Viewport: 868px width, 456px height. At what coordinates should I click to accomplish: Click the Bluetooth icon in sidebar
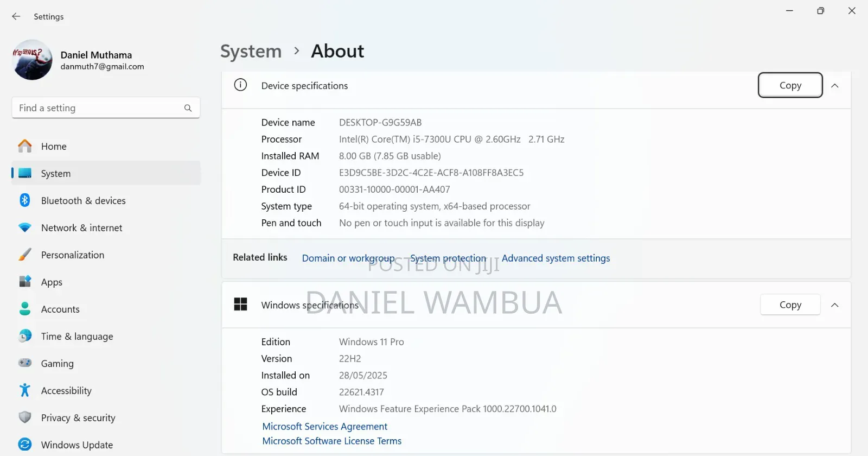(25, 200)
